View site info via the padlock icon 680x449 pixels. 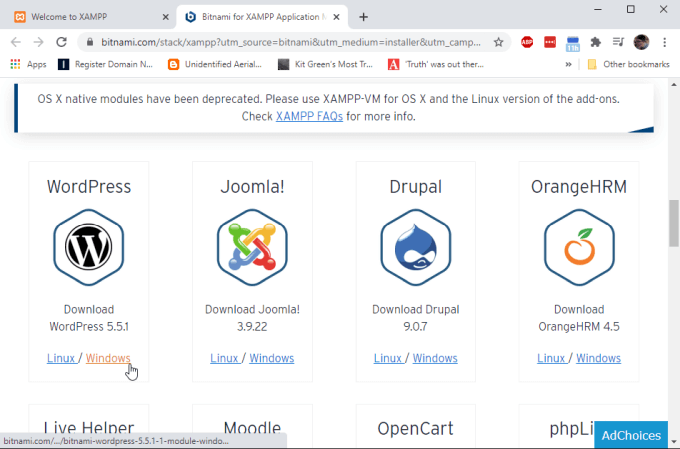point(90,42)
